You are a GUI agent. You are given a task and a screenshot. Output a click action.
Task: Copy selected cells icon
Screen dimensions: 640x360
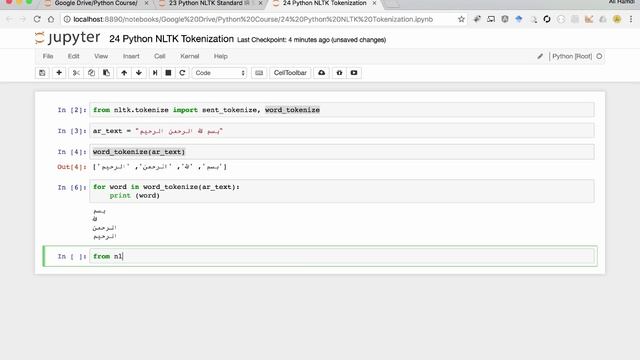(x=91, y=73)
